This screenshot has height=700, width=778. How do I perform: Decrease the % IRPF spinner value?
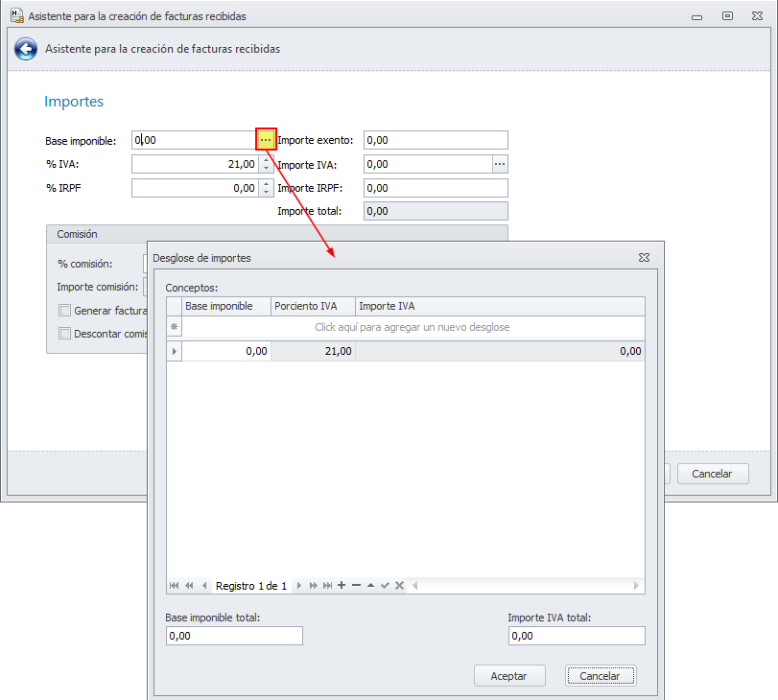point(267,192)
